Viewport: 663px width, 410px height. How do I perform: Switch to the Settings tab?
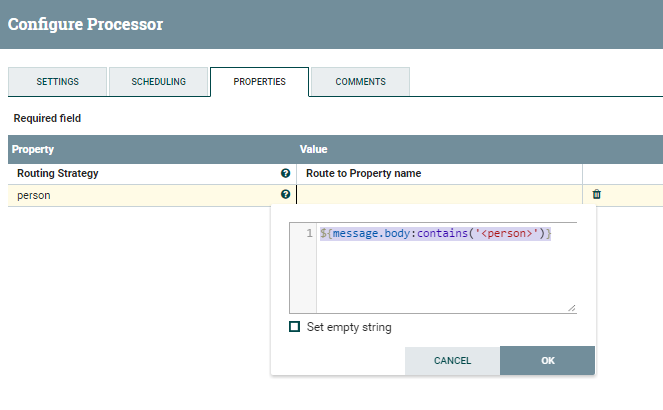(x=57, y=81)
